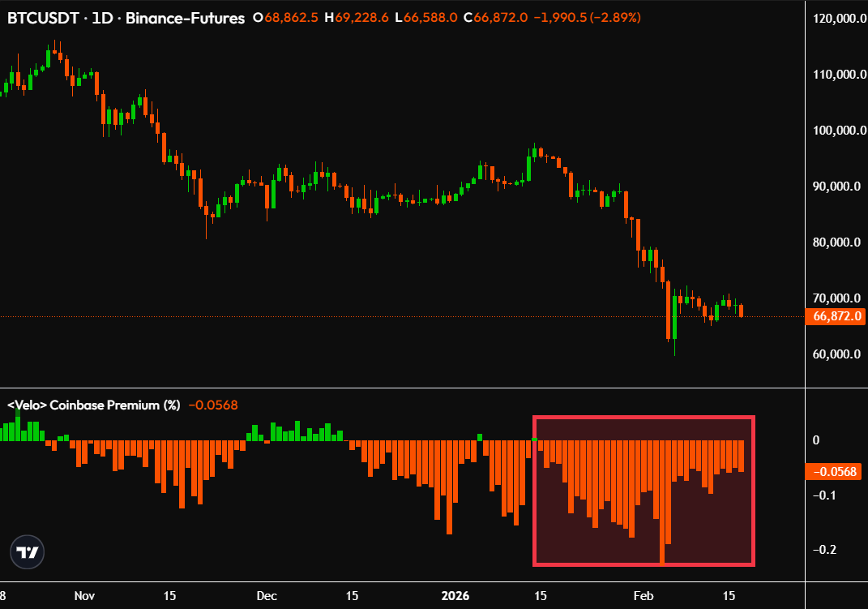Click the current price label 66,872.0
Image resolution: width=868 pixels, height=609 pixels.
(x=836, y=316)
